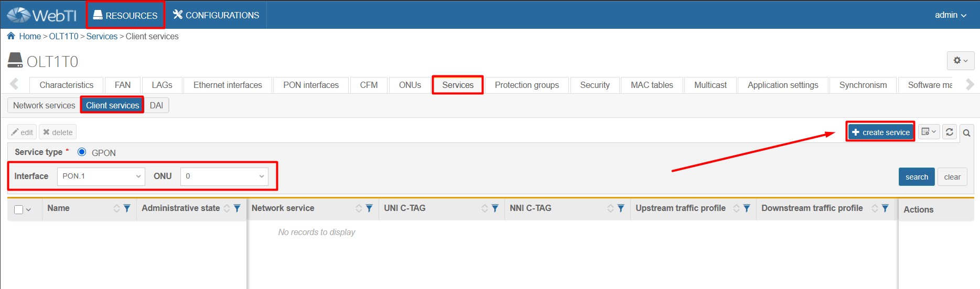980x289 pixels.
Task: Click the magnifier search toggle icon
Action: (966, 133)
